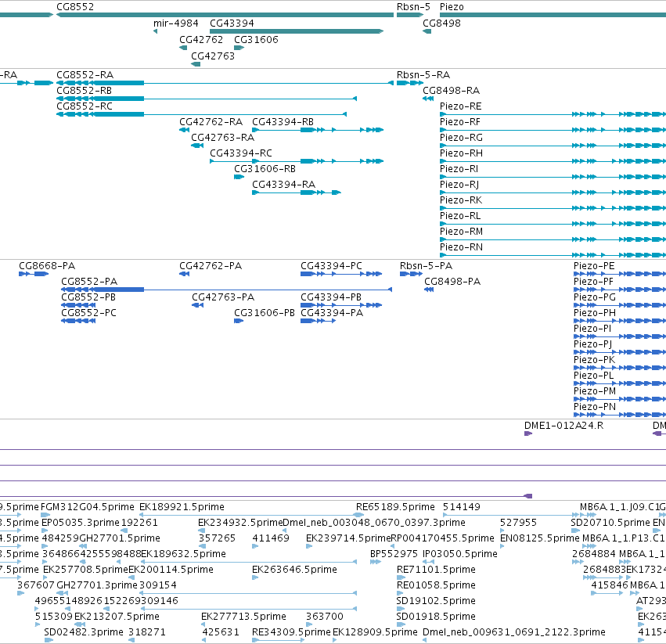
Task: Open polypeptide CG42763-PA
Action: click(x=223, y=297)
